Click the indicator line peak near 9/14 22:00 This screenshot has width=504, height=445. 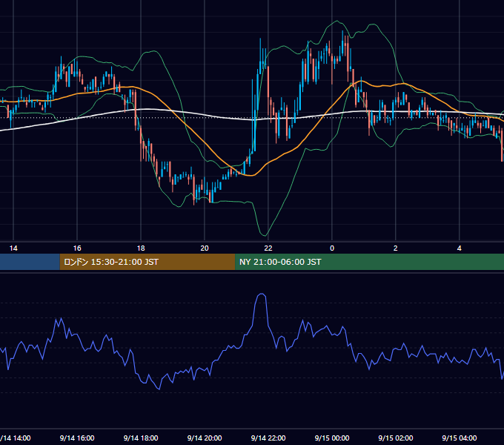pyautogui.click(x=262, y=294)
